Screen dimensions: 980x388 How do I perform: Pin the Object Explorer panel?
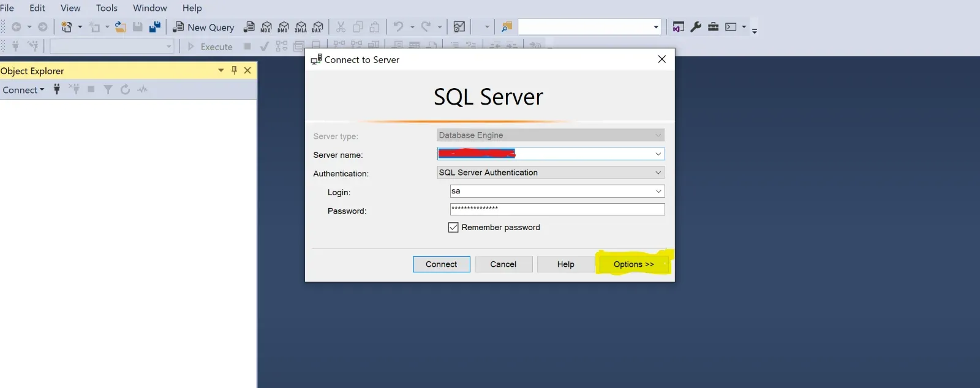tap(234, 70)
